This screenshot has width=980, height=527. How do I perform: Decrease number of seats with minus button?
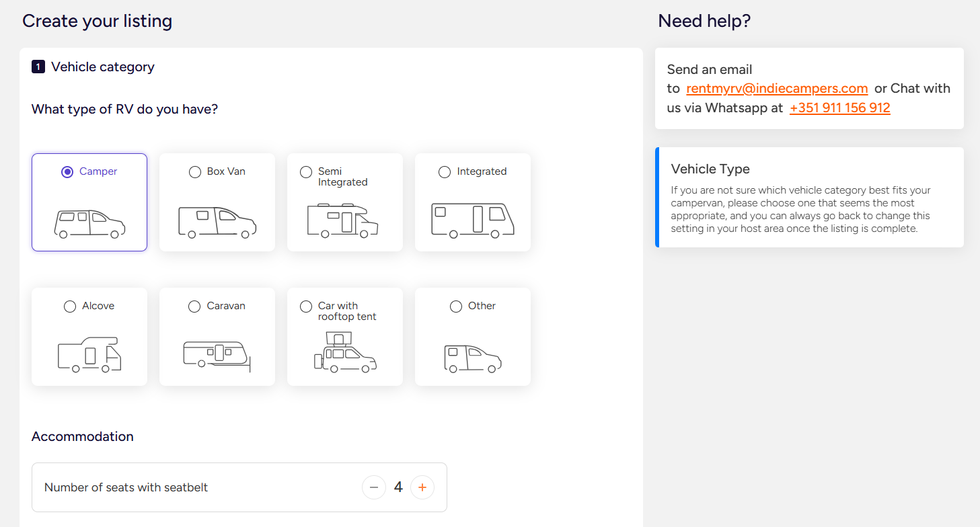click(x=374, y=487)
